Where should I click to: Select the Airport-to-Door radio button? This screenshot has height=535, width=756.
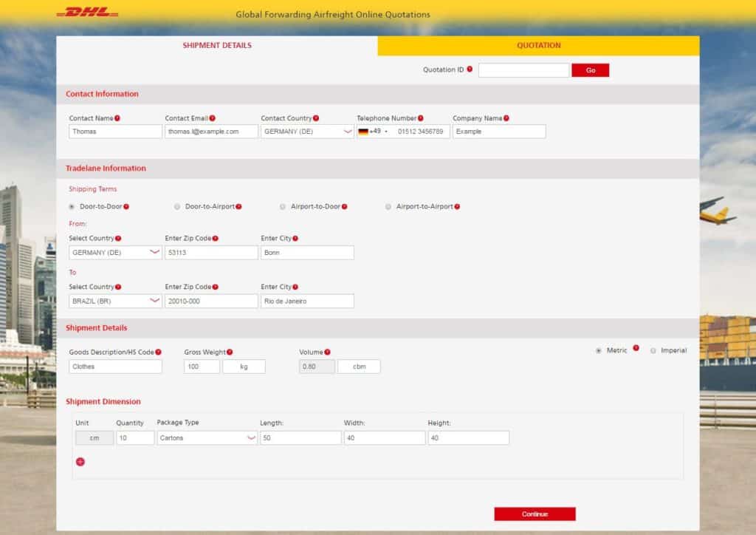tap(281, 206)
